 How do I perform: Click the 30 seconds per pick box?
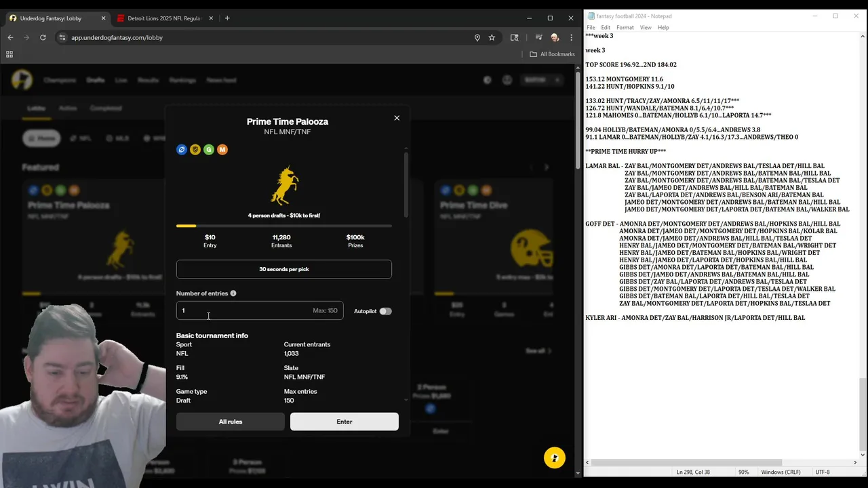pyautogui.click(x=284, y=269)
